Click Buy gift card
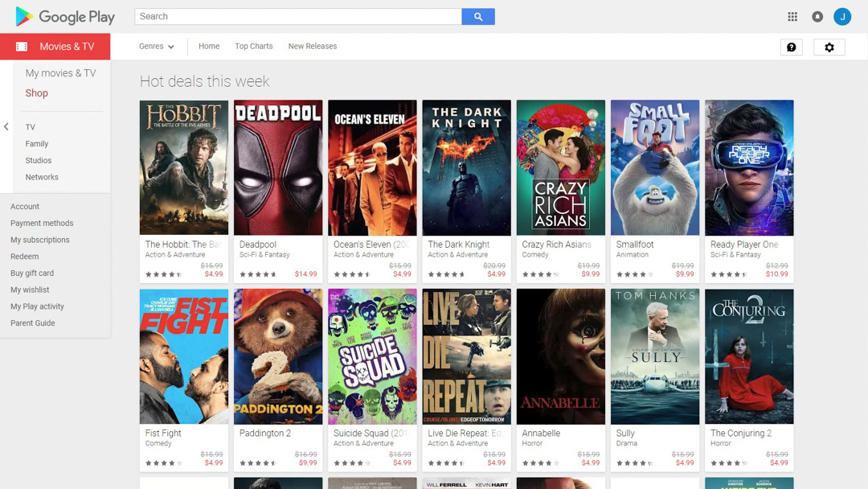The height and width of the screenshot is (489, 868). click(32, 273)
